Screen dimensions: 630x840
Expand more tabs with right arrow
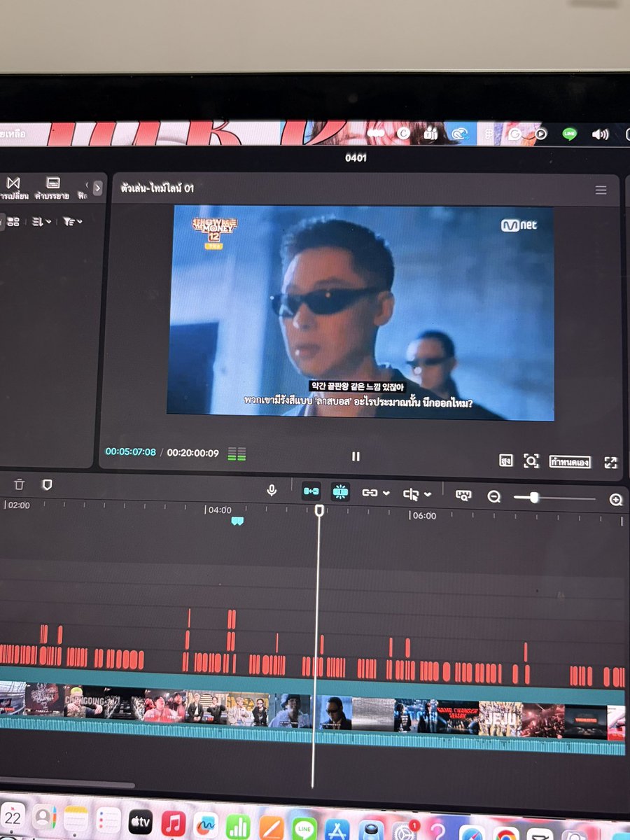point(97,188)
